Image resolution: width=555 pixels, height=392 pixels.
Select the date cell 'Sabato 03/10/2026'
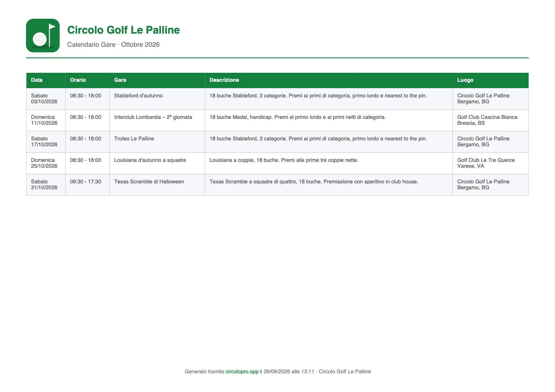[x=46, y=99]
